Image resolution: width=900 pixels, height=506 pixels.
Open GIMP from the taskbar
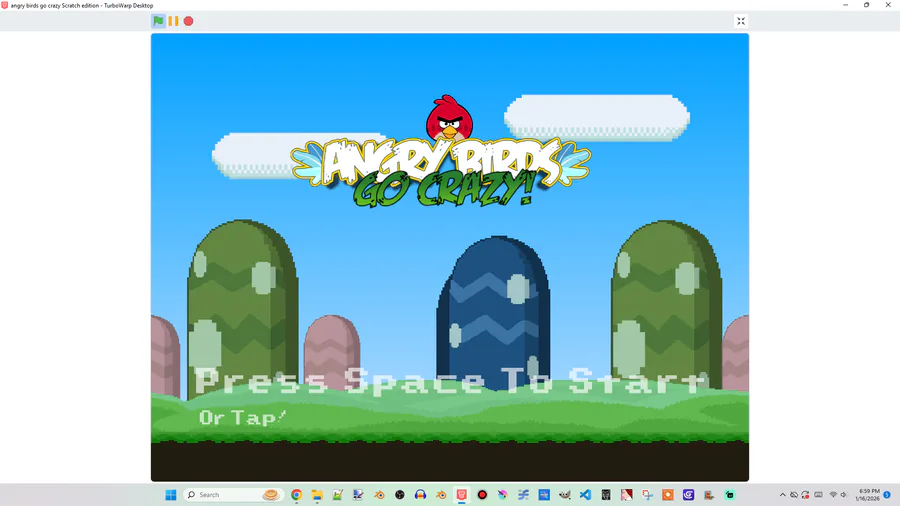point(565,495)
